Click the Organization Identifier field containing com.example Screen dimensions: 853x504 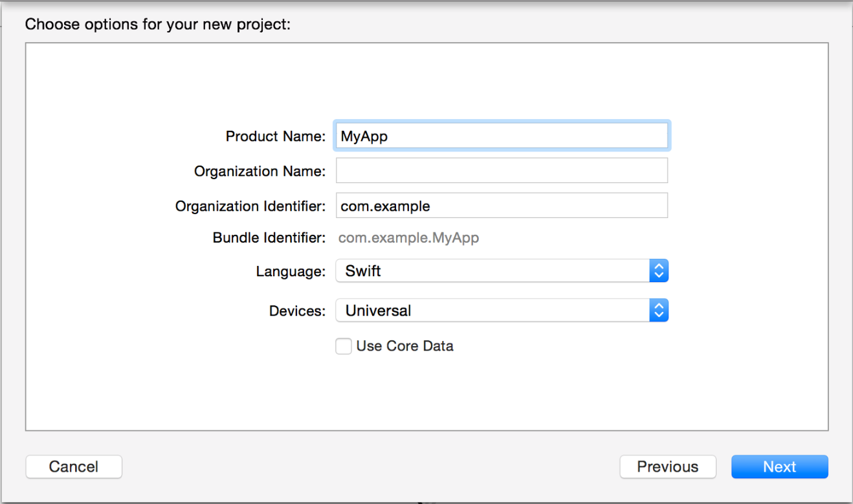click(502, 206)
